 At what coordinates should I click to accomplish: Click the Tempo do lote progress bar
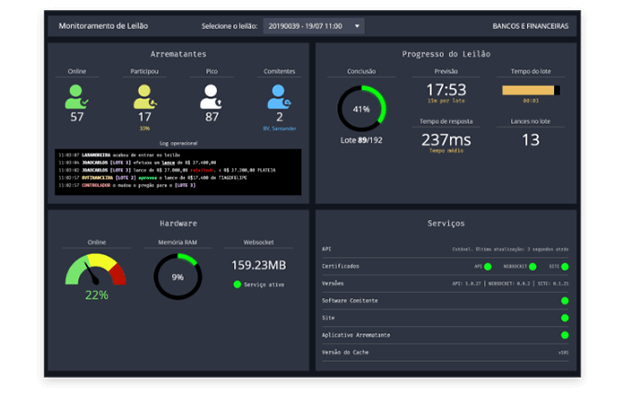531,90
